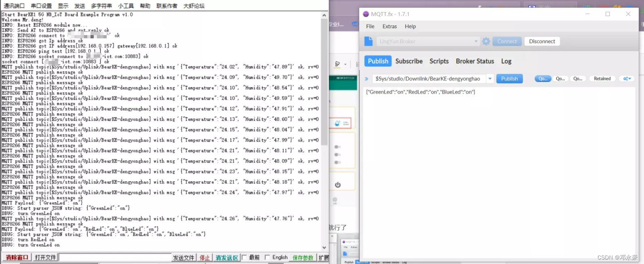Select the second QoS toggle button
The height and width of the screenshot is (264, 644).
pos(560,79)
